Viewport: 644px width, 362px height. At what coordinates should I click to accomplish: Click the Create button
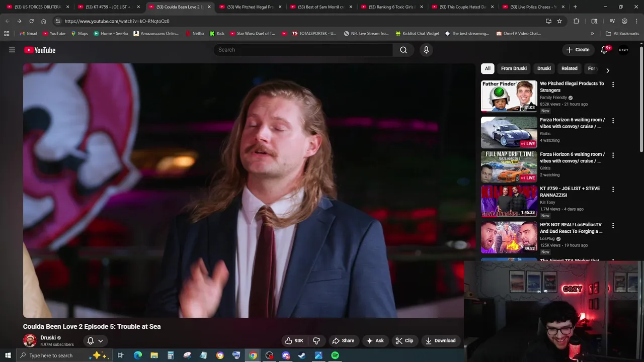click(578, 50)
